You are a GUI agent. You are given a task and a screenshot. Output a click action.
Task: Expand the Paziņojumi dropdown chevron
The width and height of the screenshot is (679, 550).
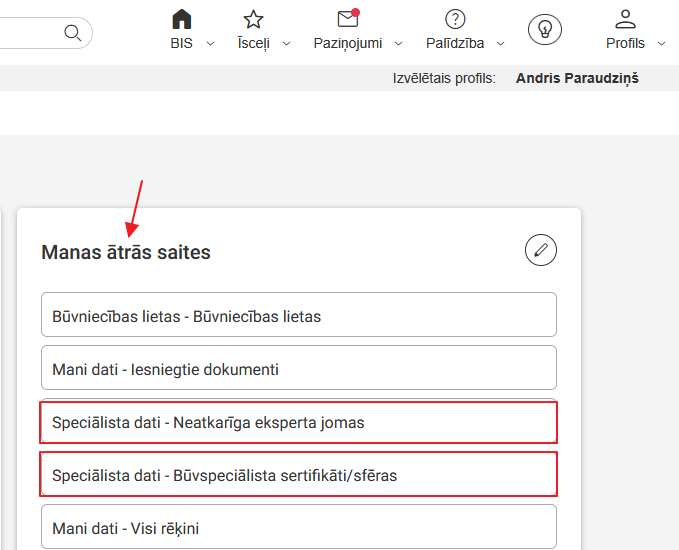pyautogui.click(x=398, y=44)
